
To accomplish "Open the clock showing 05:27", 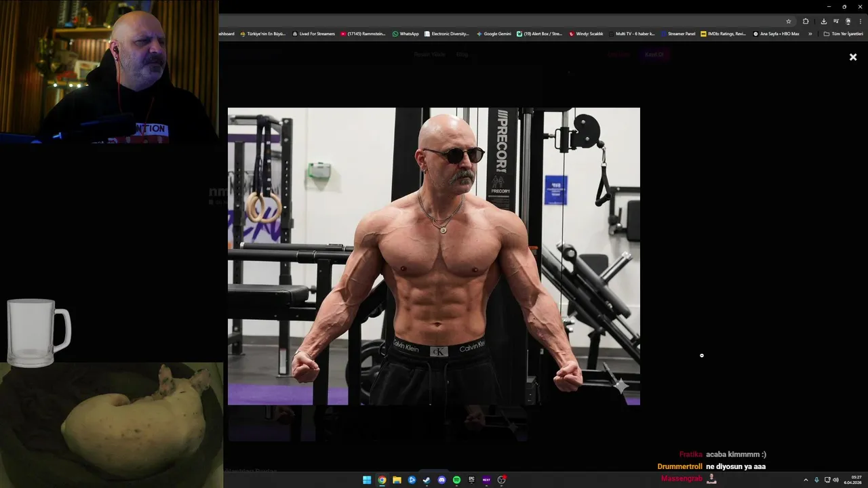I will (852, 480).
